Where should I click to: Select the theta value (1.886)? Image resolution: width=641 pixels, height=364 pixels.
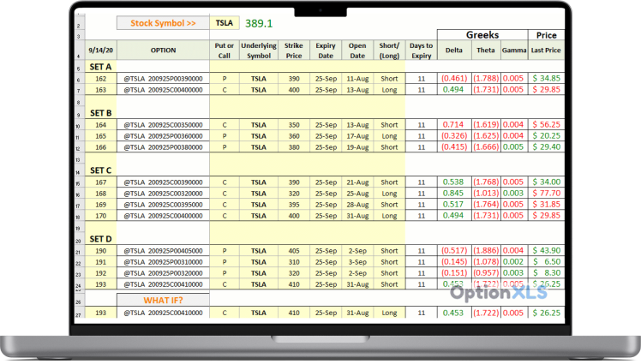tap(486, 250)
